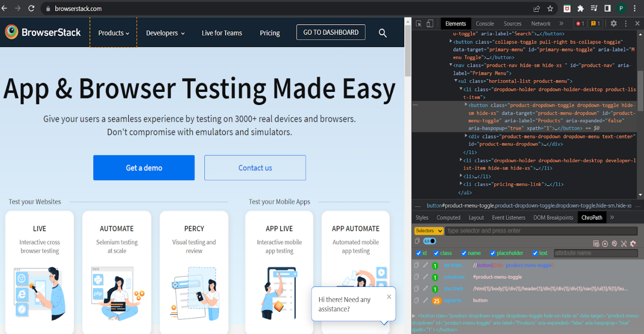Expand the div product-menu-dropdown node
Screen dimensions: 644x334
click(466, 136)
